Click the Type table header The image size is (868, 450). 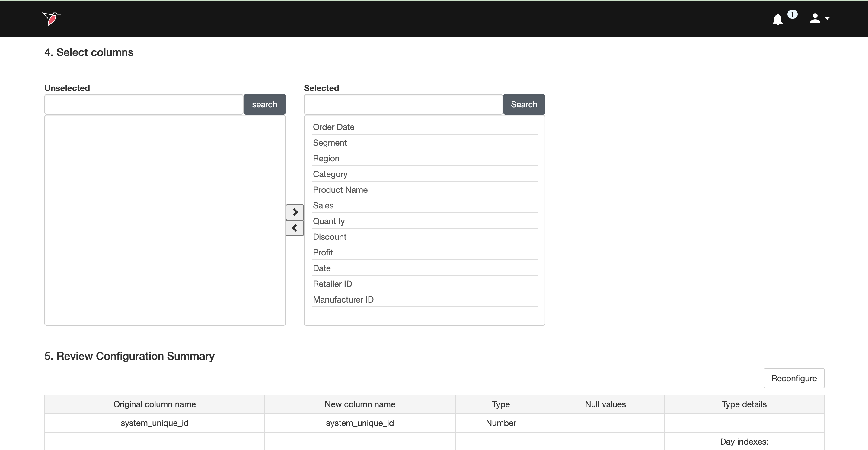click(501, 404)
